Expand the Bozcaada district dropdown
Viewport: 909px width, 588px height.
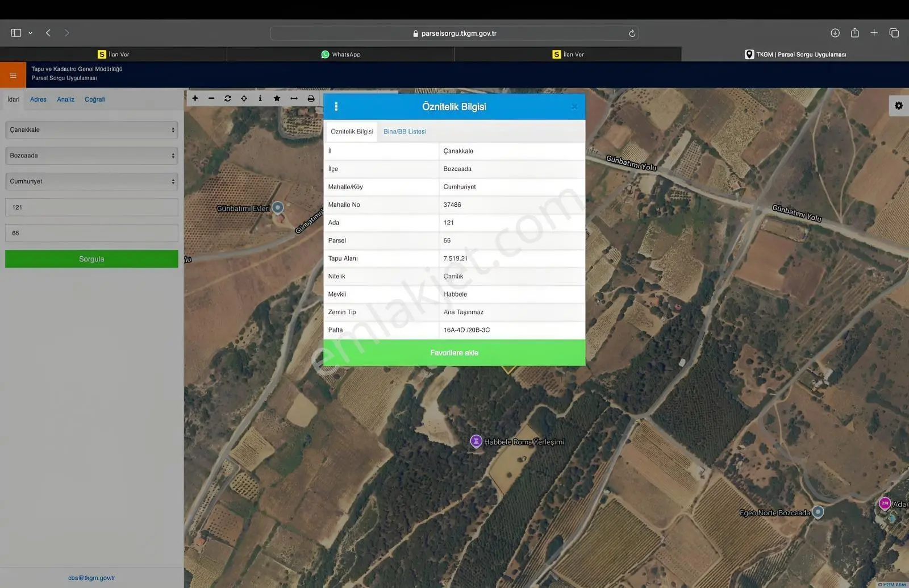(91, 156)
